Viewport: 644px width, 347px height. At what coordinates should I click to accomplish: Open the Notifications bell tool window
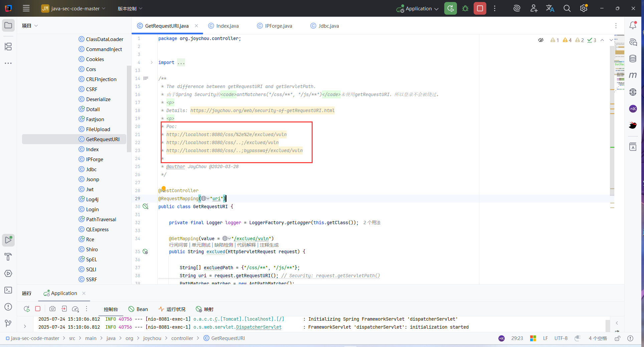click(x=633, y=25)
